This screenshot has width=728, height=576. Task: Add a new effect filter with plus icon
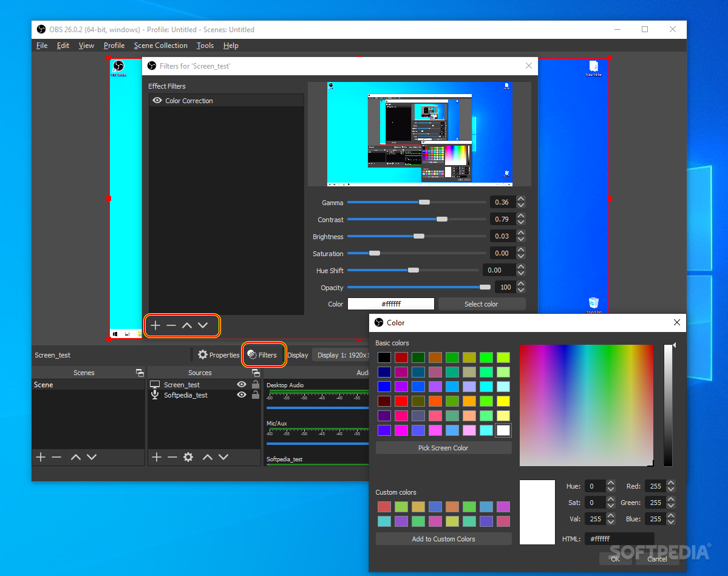(x=155, y=325)
